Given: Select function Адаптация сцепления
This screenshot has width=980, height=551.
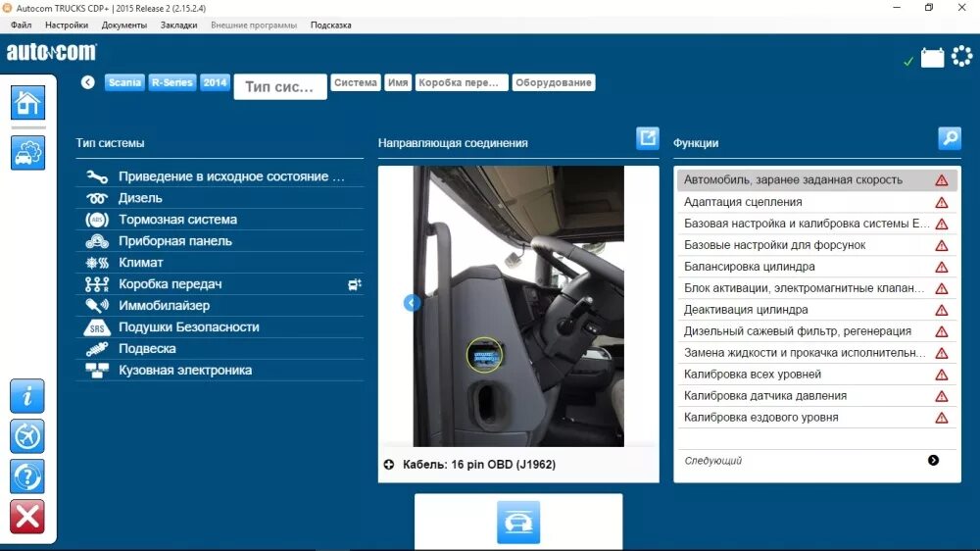Looking at the screenshot, I should point(817,202).
